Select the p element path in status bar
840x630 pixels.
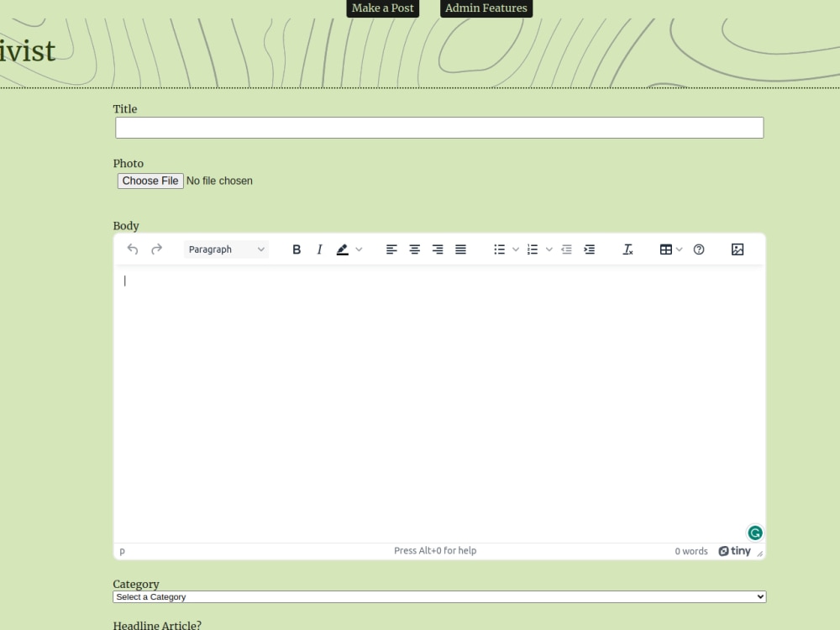tap(122, 551)
